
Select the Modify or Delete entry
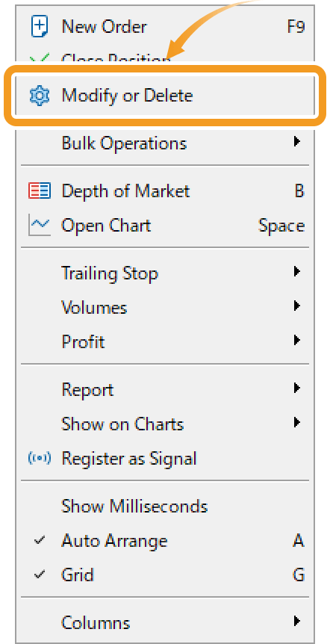(x=164, y=96)
